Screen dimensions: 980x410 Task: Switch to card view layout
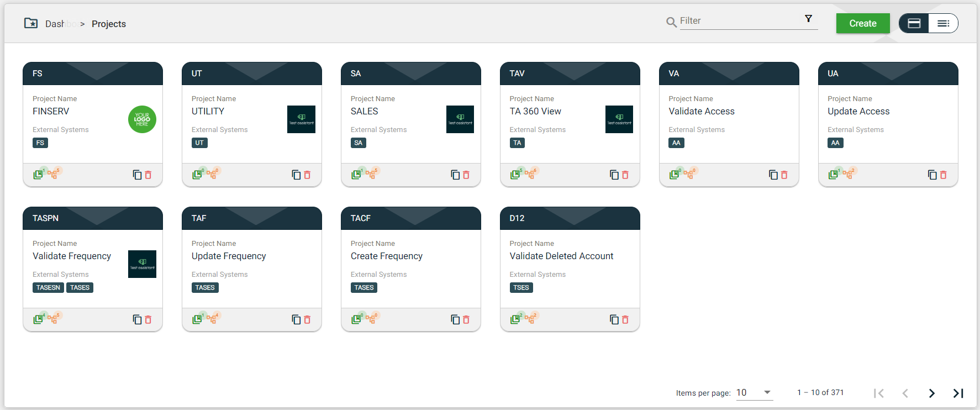click(914, 23)
